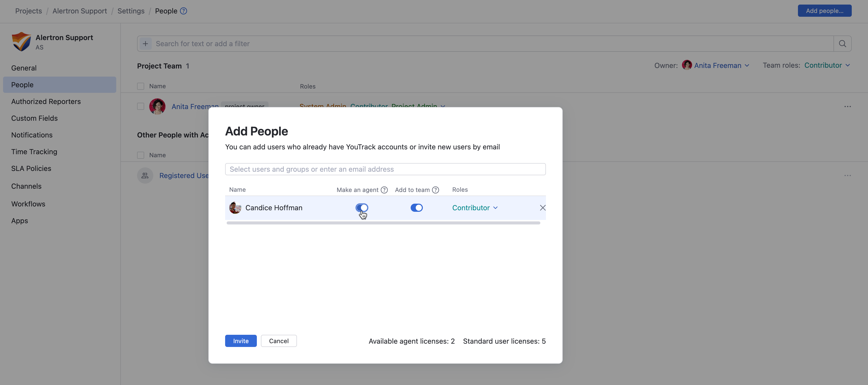The image size is (868, 385).
Task: Click the Add People dialog title
Action: pyautogui.click(x=256, y=131)
